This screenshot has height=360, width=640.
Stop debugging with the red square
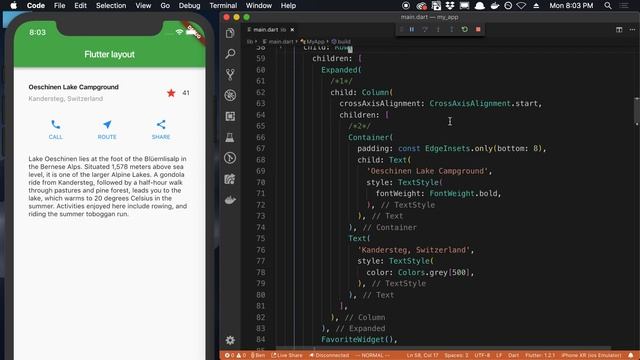[478, 29]
